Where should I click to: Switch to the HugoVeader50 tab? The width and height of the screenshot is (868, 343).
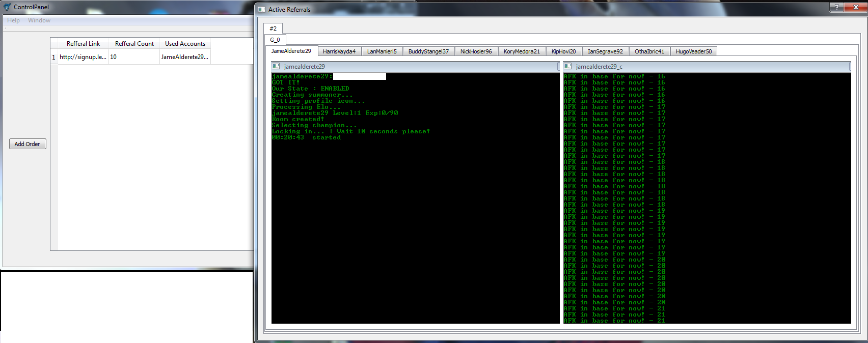coord(694,51)
